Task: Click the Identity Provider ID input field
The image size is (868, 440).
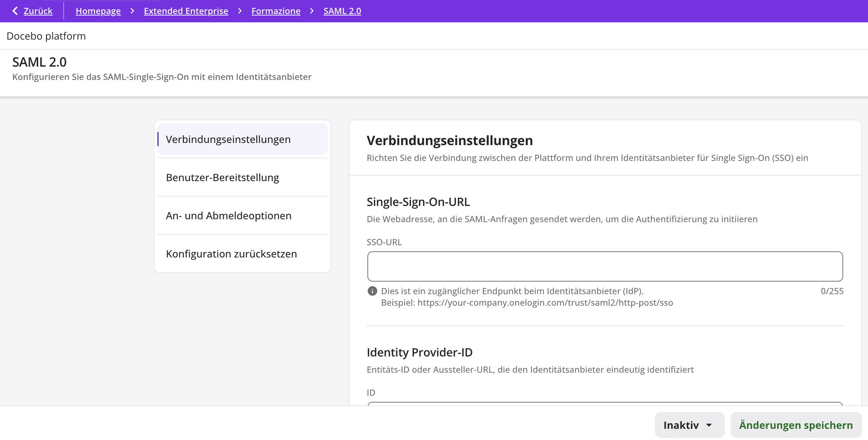Action: pyautogui.click(x=605, y=404)
